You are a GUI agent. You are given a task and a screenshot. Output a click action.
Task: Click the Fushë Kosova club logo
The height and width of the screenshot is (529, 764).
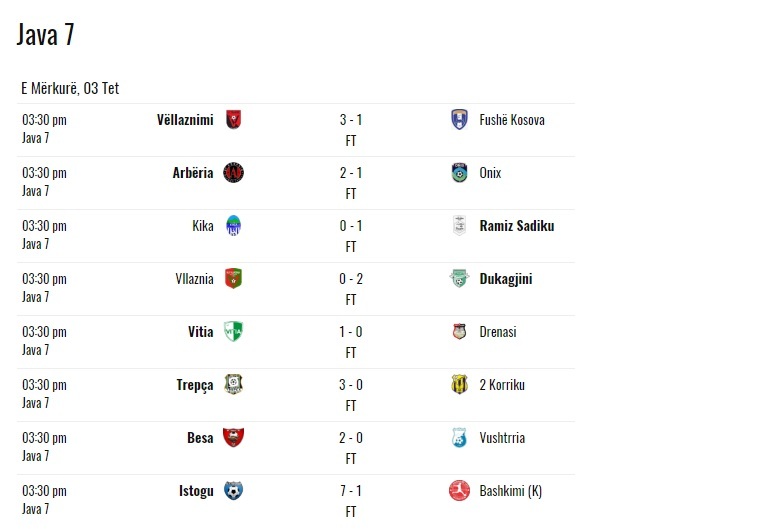(459, 119)
